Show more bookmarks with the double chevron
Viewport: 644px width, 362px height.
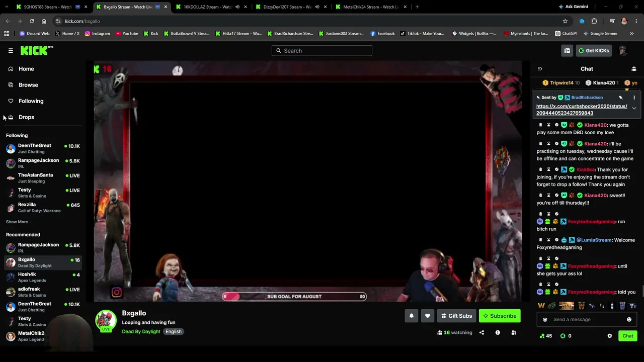[x=632, y=34]
